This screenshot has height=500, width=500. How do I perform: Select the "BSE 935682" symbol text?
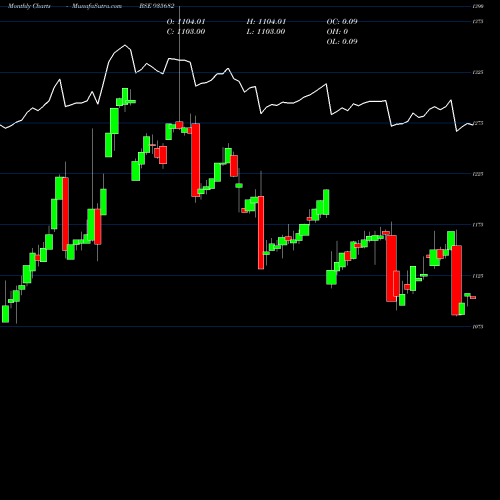click(157, 6)
